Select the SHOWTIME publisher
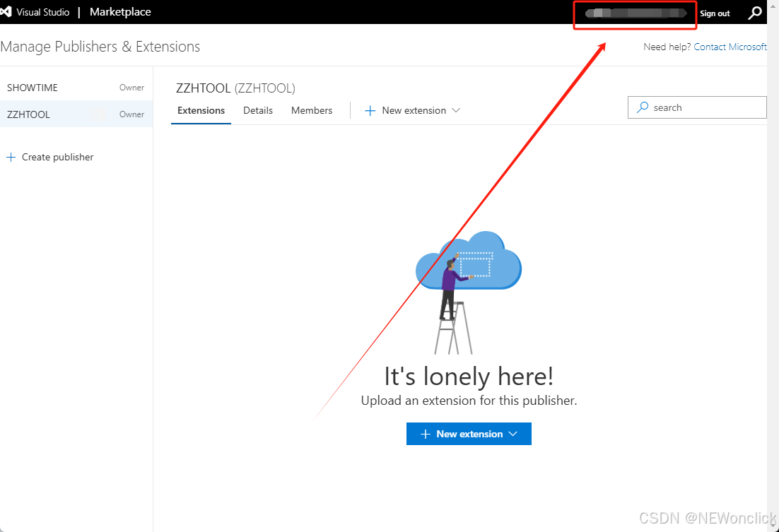Screen dimensions: 779x532 click(x=76, y=88)
